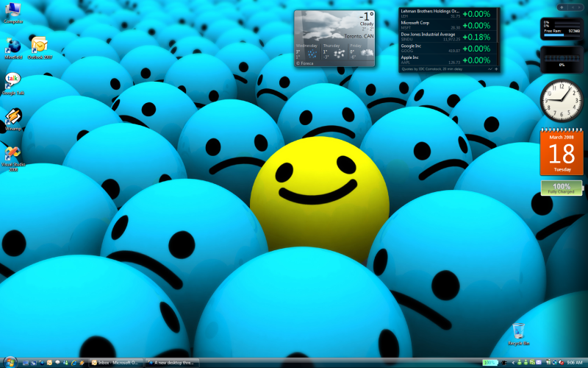Show hidden tray icons with the chevron
588x368 pixels.
click(x=513, y=363)
